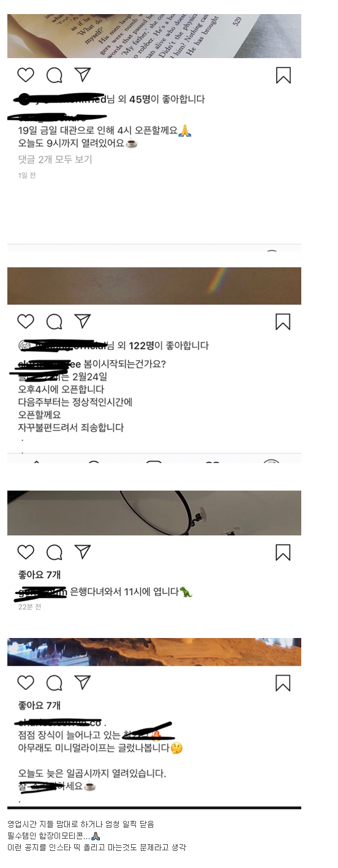Open comments on the 45명 liked post

54,75
